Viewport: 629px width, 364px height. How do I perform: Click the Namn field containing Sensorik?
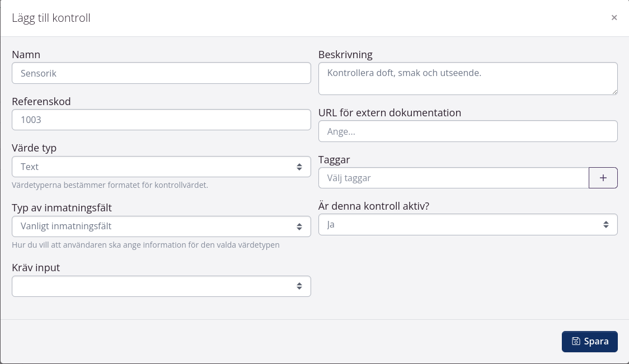point(161,73)
